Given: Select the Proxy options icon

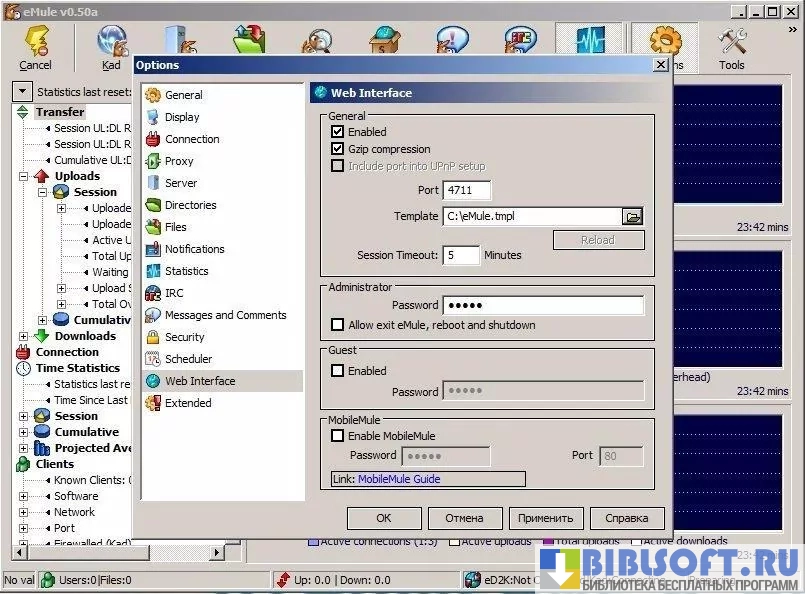Looking at the screenshot, I should tap(153, 161).
